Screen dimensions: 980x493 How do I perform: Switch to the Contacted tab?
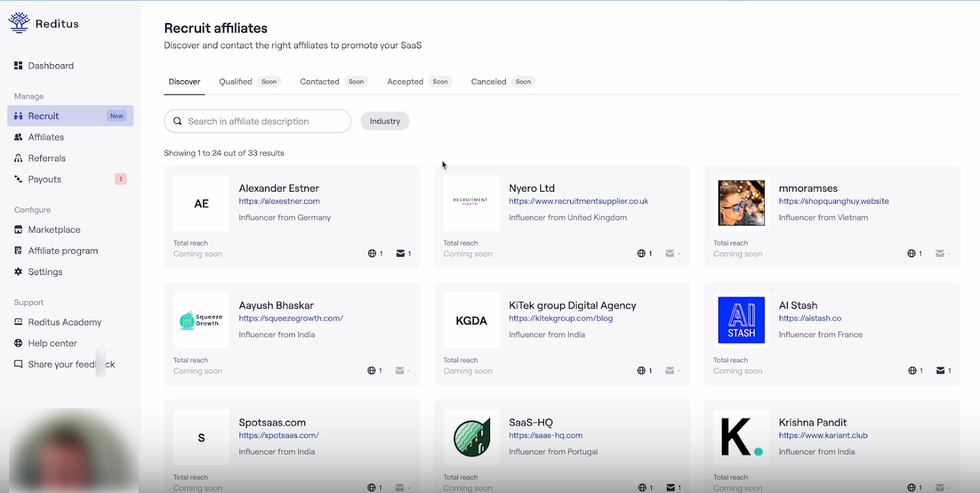[319, 81]
